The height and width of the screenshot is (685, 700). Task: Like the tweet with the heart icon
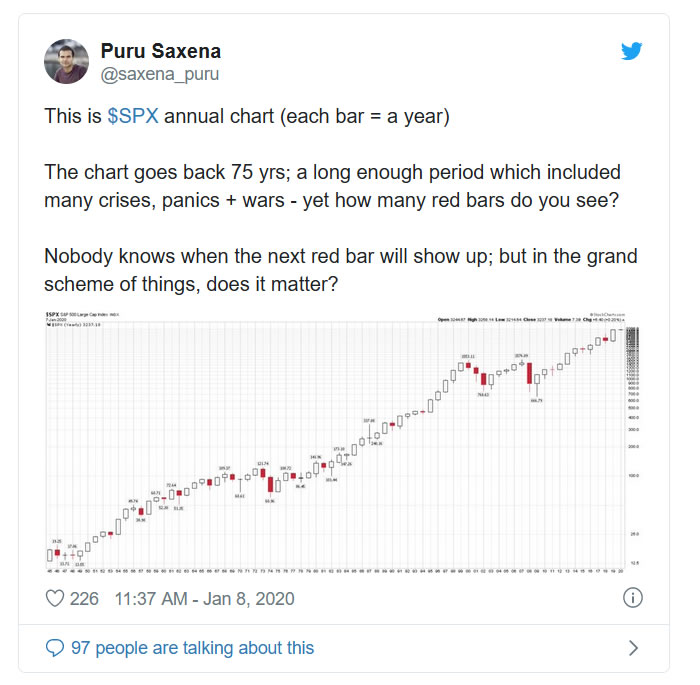[x=55, y=598]
